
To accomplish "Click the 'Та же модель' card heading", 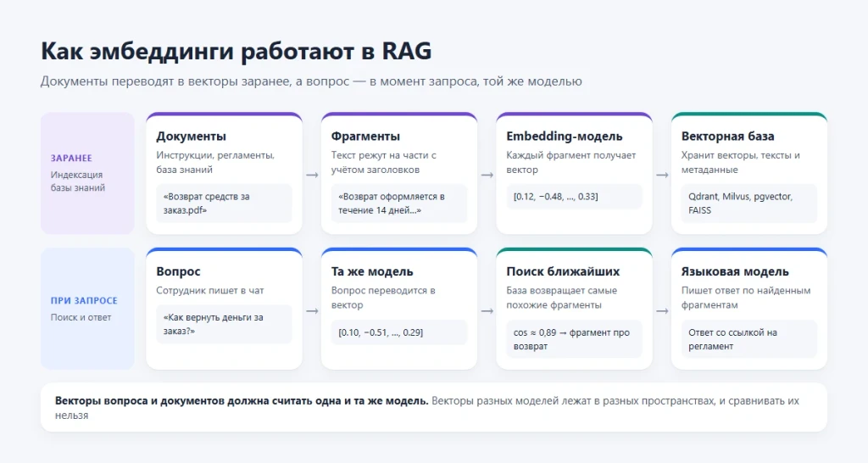I will click(372, 271).
